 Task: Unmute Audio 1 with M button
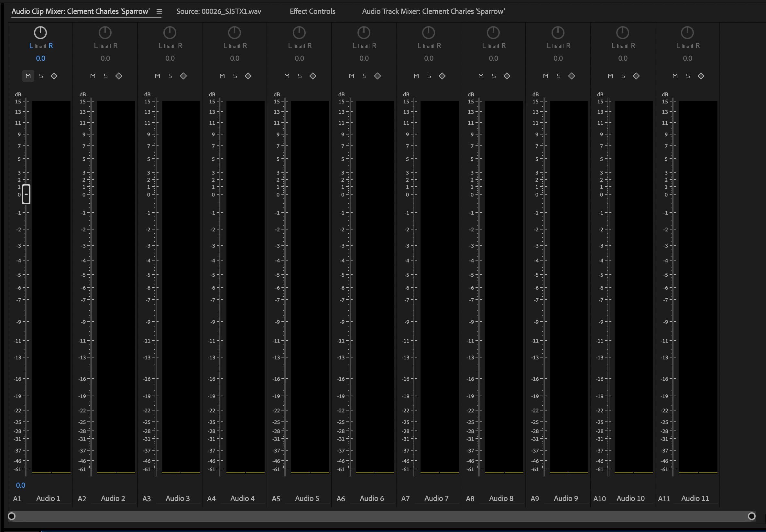[x=28, y=76]
